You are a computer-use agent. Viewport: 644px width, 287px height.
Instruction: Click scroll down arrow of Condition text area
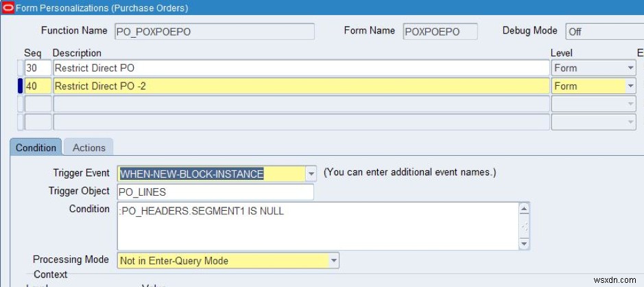pos(524,244)
